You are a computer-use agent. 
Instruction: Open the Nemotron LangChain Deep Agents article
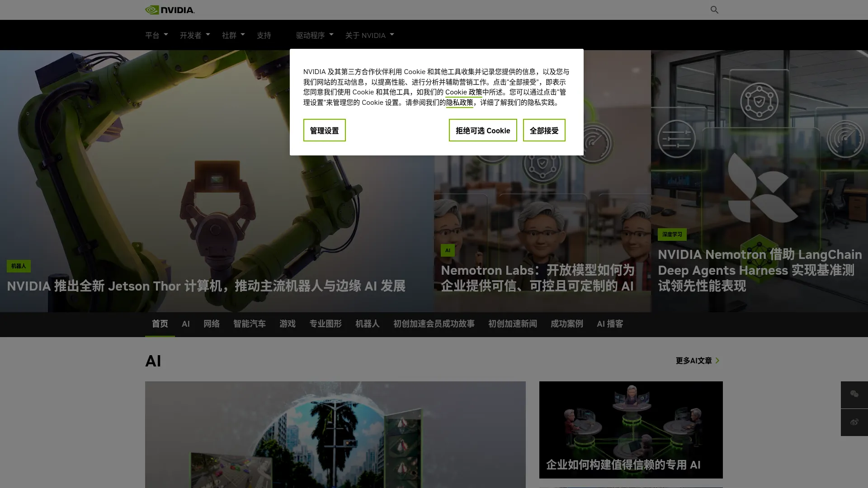(759, 270)
